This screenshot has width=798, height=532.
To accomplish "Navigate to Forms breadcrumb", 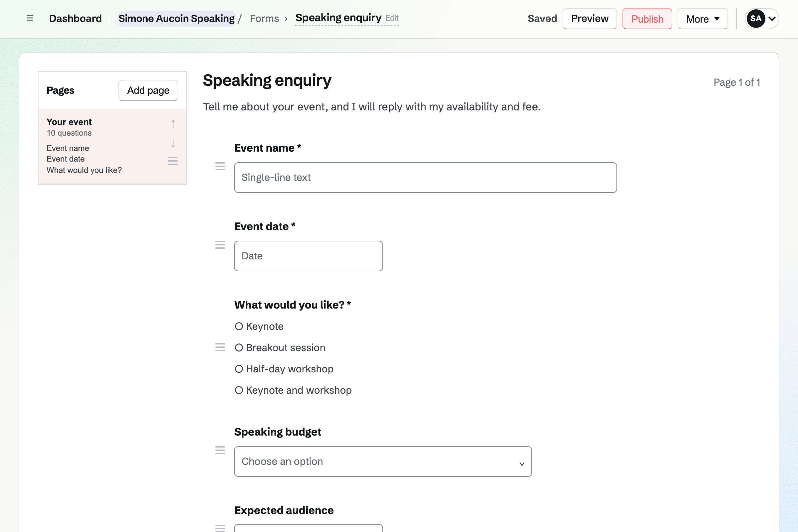I will [x=264, y=18].
